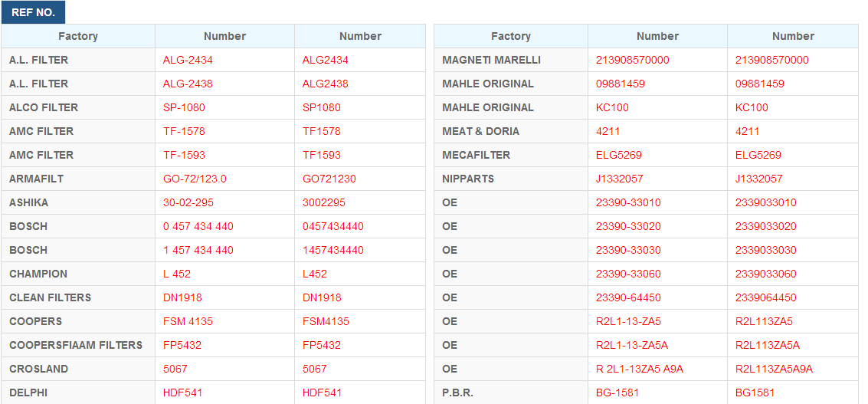The height and width of the screenshot is (404, 868).
Task: Open the OE 23390-33010 number link
Action: click(x=628, y=203)
